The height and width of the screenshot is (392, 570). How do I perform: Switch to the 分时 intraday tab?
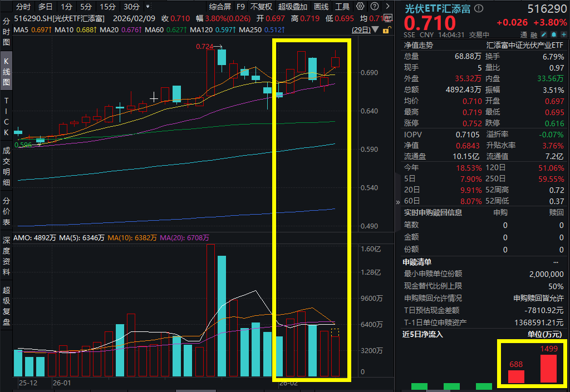pos(24,7)
